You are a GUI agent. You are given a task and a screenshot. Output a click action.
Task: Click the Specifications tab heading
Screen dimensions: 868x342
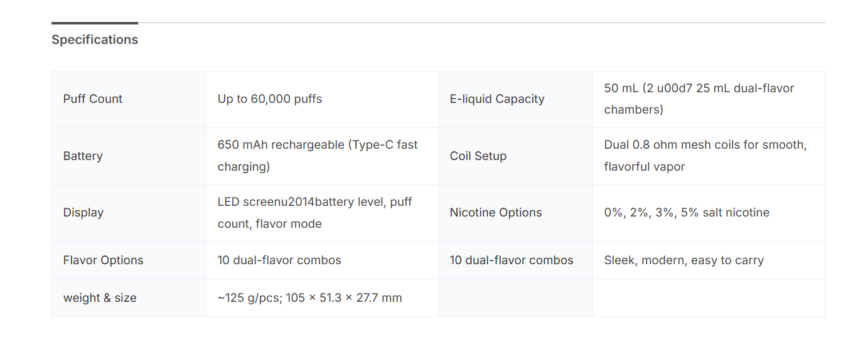coord(95,40)
